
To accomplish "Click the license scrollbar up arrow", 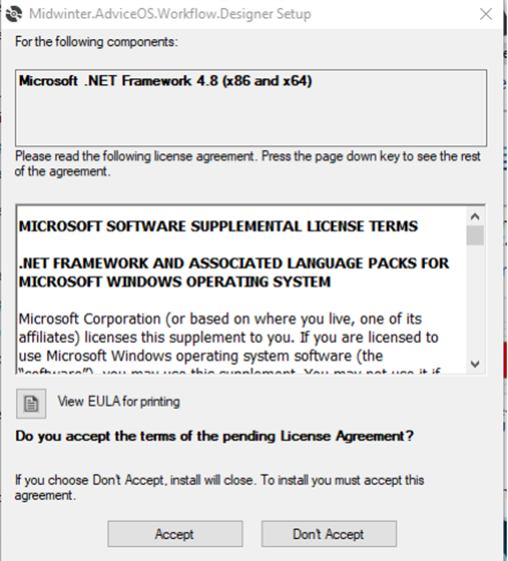I will tap(475, 216).
